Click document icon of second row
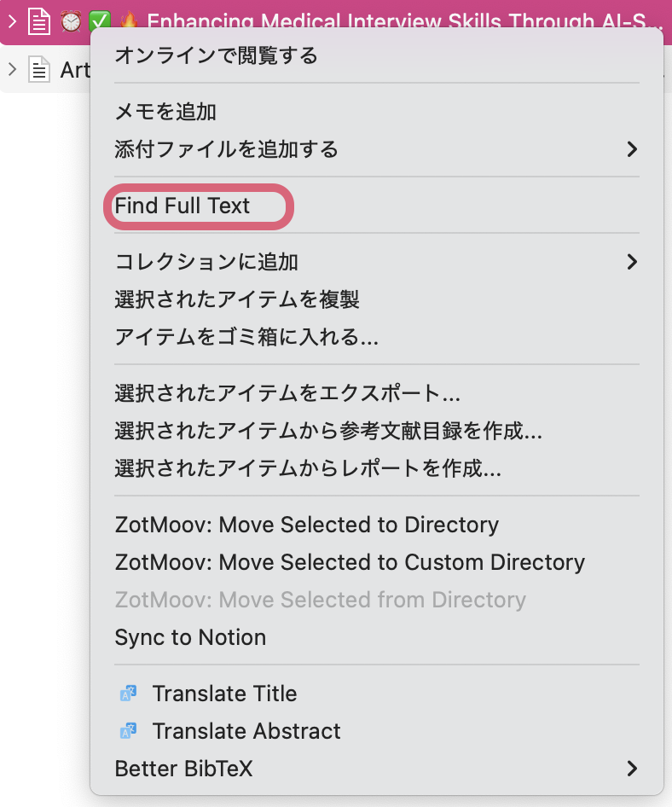 pos(39,70)
